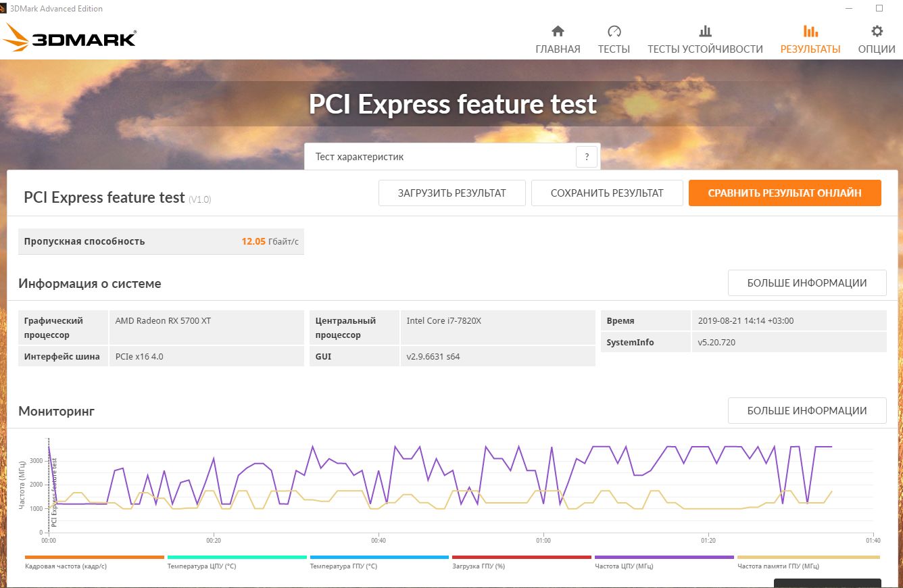This screenshot has height=588, width=903.
Task: Click the СОХРАНИТЬ РЕЗУЛЬТАТ button
Action: [607, 193]
